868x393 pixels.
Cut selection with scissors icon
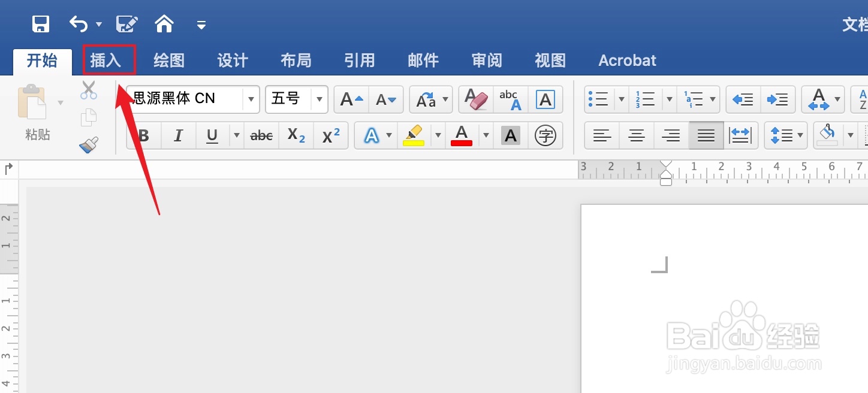click(89, 90)
